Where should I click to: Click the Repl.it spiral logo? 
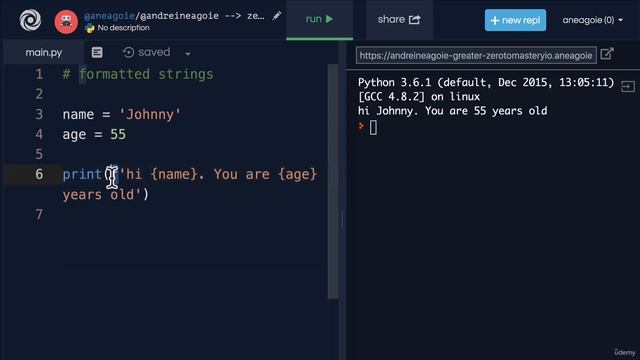tap(30, 20)
